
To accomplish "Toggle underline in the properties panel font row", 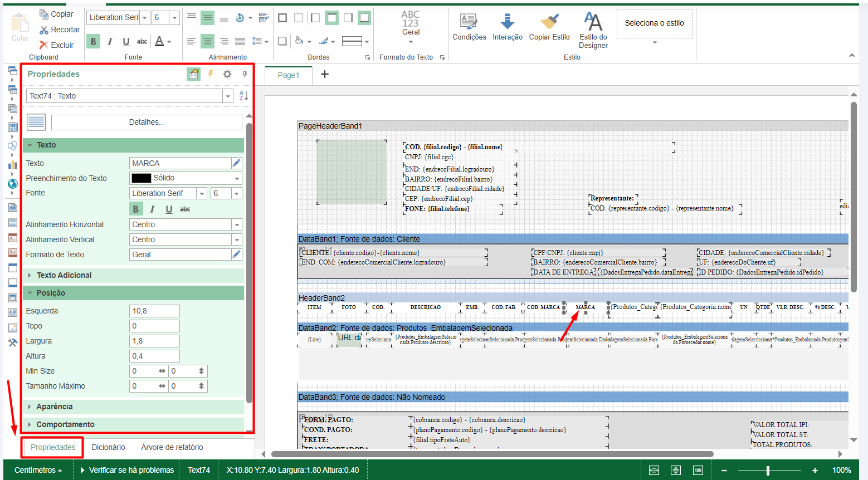I will pos(169,209).
